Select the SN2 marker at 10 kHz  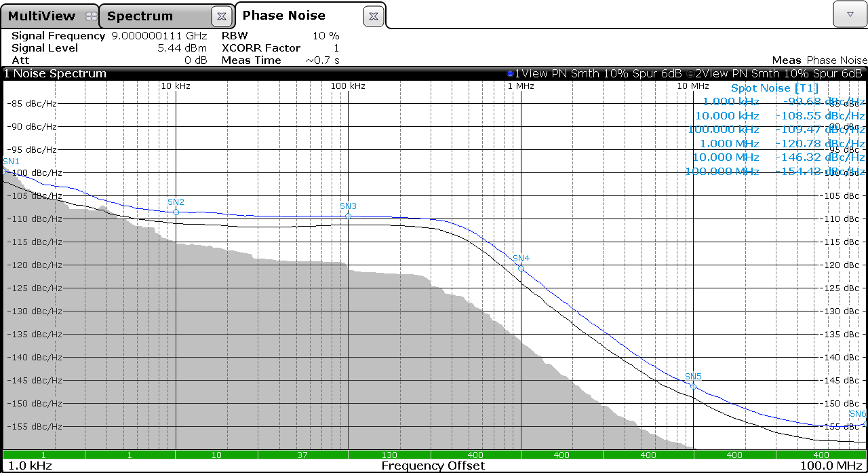(x=176, y=212)
